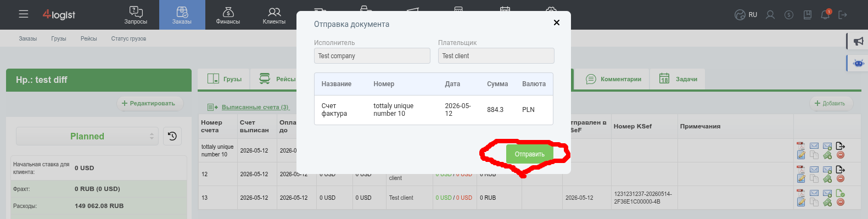Switch to the Комментарии tab
The image size is (868, 219).
tap(613, 79)
